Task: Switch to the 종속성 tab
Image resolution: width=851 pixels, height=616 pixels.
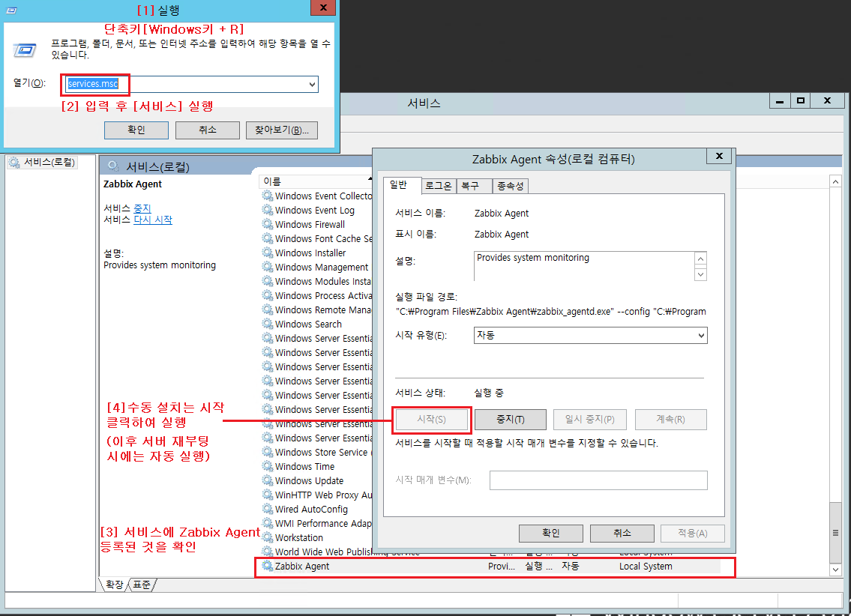Action: pyautogui.click(x=510, y=186)
